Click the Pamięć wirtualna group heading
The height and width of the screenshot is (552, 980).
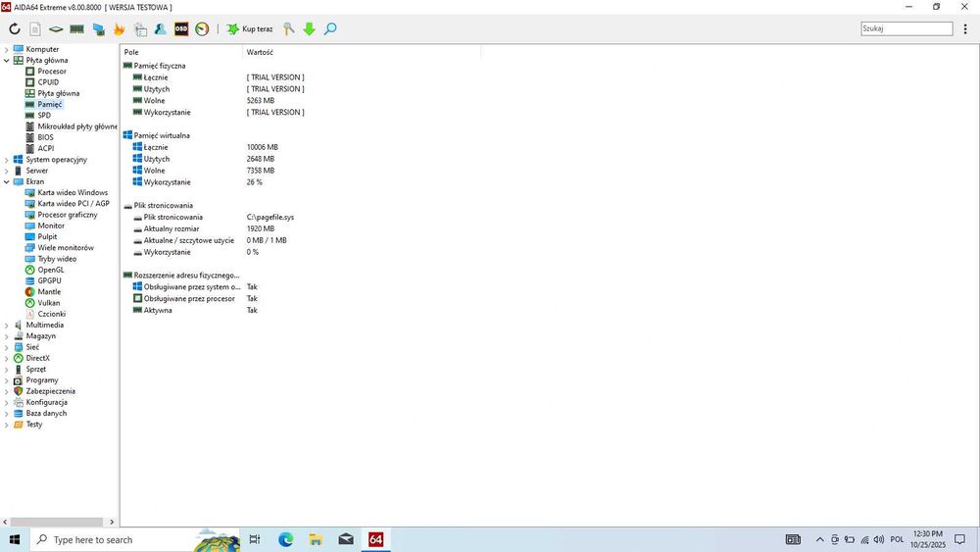tap(162, 135)
